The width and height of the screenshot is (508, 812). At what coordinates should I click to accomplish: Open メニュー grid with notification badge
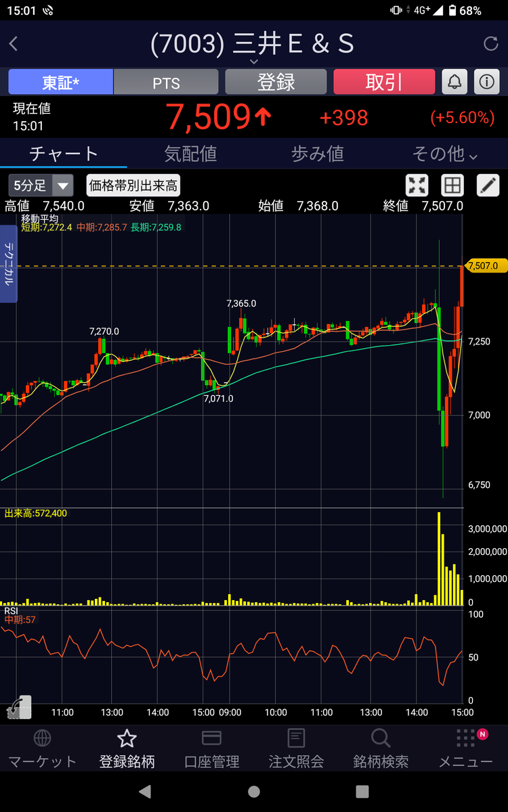[465, 750]
